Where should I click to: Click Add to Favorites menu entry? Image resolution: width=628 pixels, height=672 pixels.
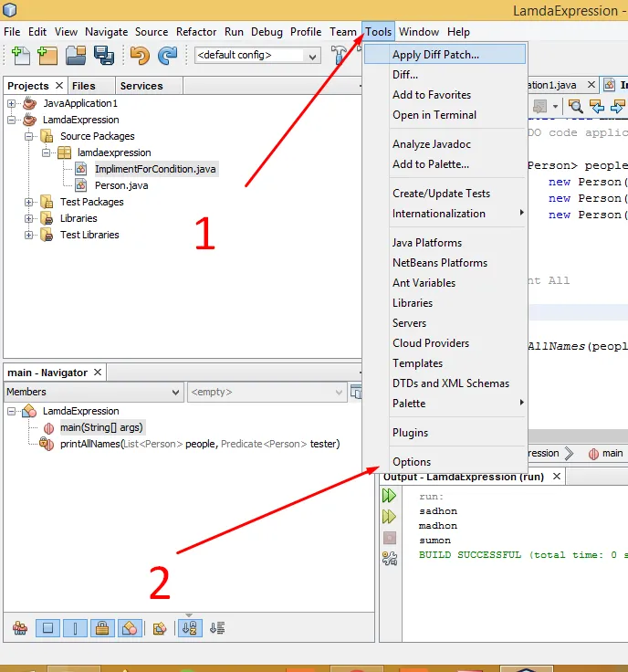click(x=445, y=95)
